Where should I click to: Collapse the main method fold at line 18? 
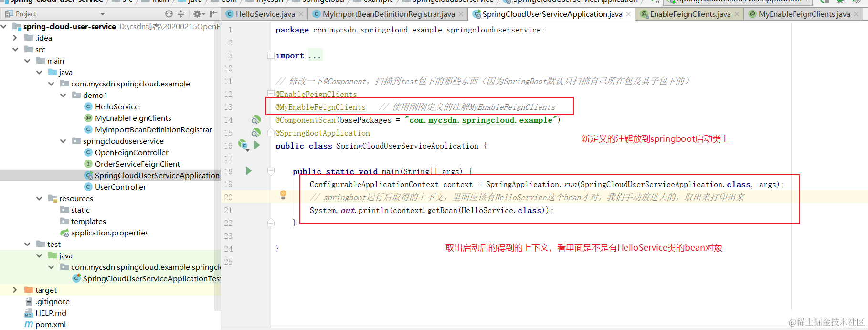271,171
